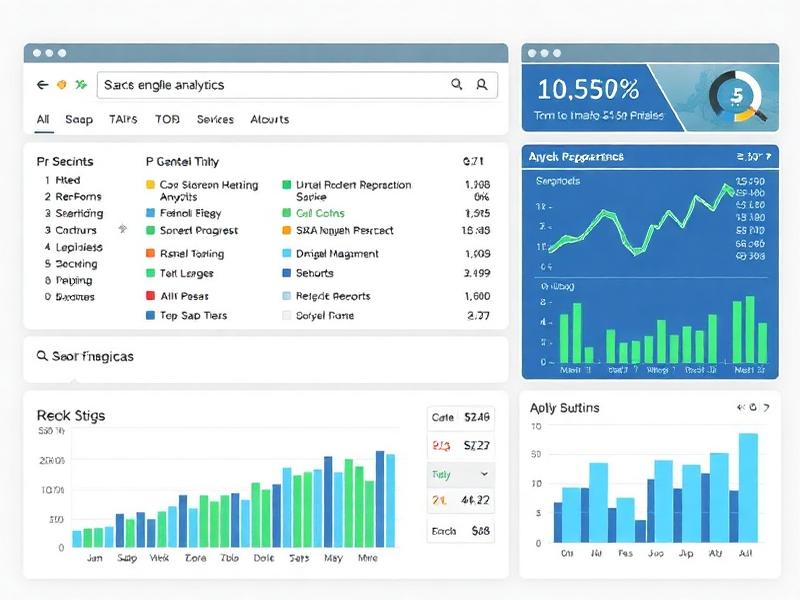Open the Tidy dropdown
800x600 pixels.
(x=460, y=474)
